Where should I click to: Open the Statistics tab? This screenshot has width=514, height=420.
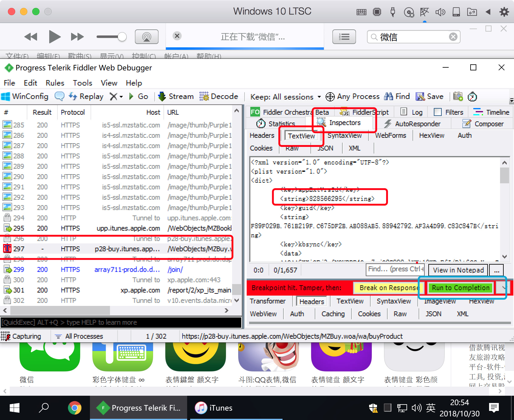(276, 124)
